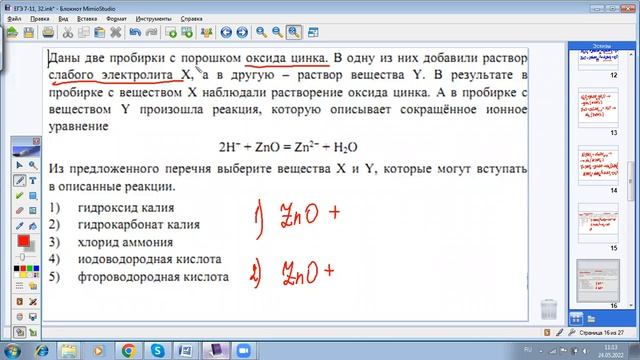This screenshot has width=640, height=360.
Task: Select the Text tool
Action: pos(33,180)
